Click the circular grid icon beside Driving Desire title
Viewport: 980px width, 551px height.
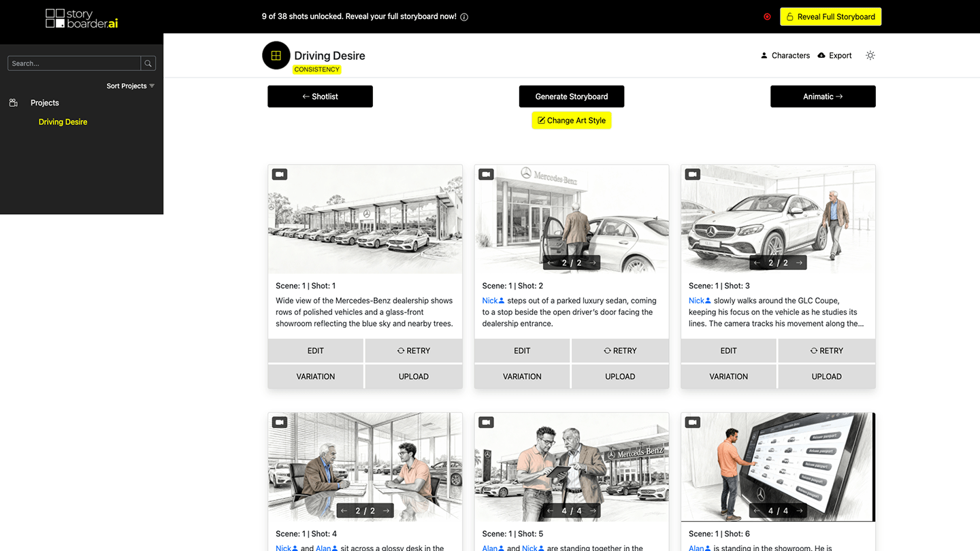[276, 55]
